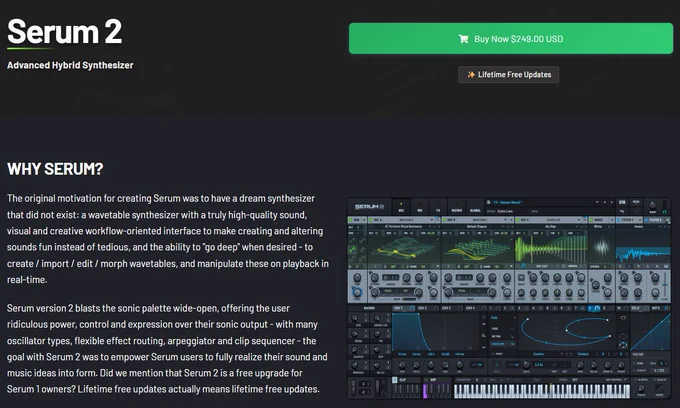680x408 pixels.
Task: Open the GLOBAL tab in Serum
Action: point(475,207)
